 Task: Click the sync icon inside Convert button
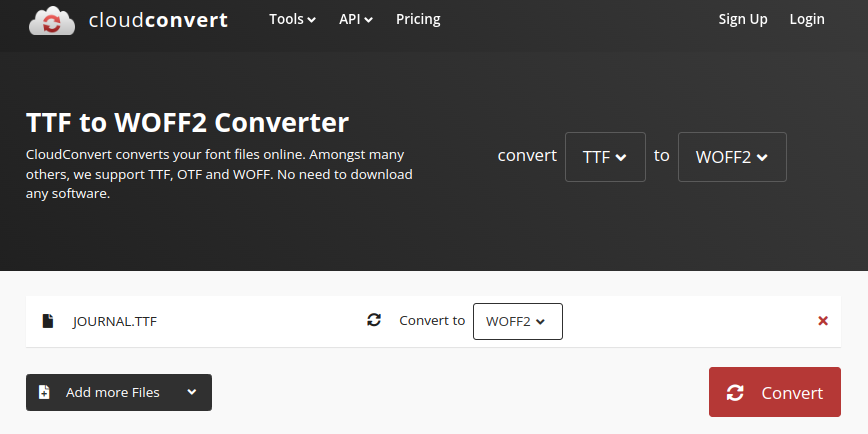(x=736, y=393)
